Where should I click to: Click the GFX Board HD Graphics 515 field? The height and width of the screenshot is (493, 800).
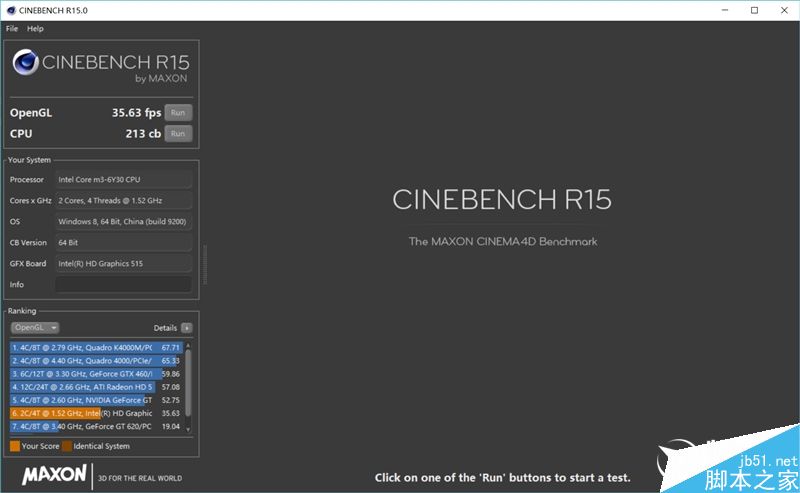point(123,264)
